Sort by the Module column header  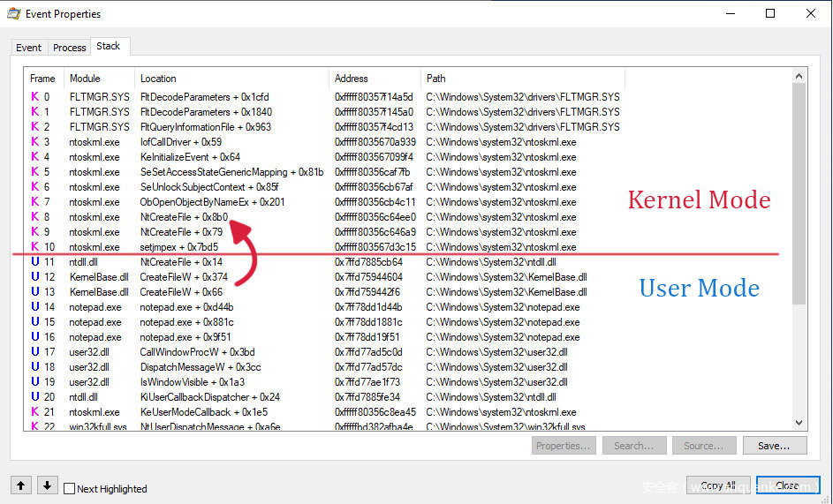pyautogui.click(x=85, y=79)
